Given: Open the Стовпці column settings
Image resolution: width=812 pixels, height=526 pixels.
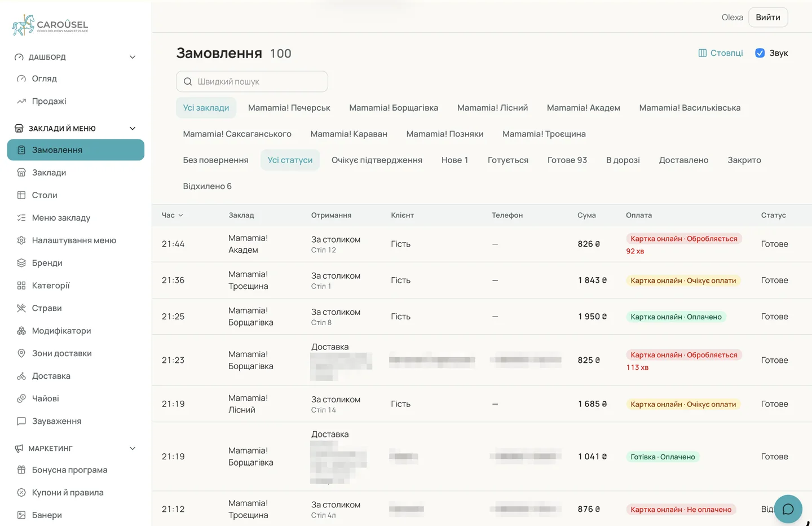Looking at the screenshot, I should 721,53.
